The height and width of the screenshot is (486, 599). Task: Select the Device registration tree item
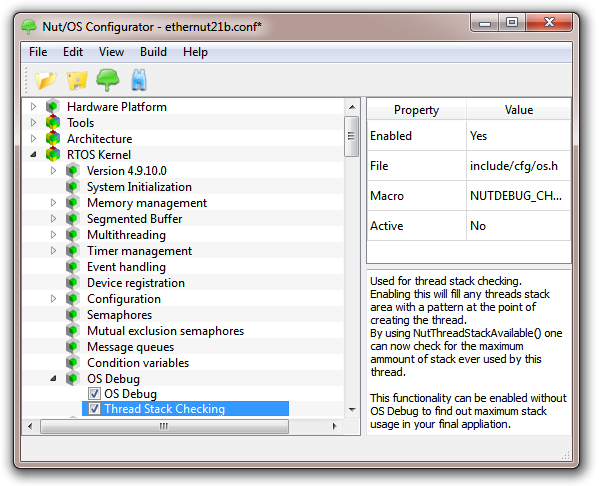click(x=136, y=283)
